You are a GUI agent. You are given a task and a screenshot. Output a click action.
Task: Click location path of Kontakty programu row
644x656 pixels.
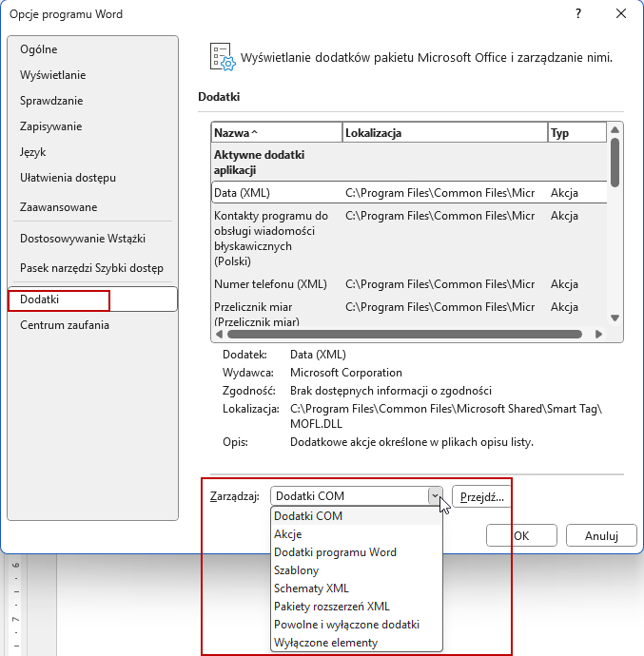tap(440, 216)
